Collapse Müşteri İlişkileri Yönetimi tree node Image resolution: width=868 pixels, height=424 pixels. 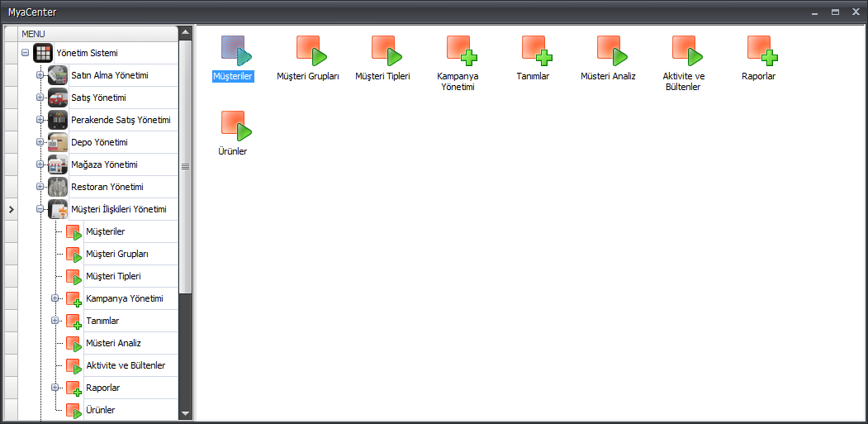coord(40,209)
